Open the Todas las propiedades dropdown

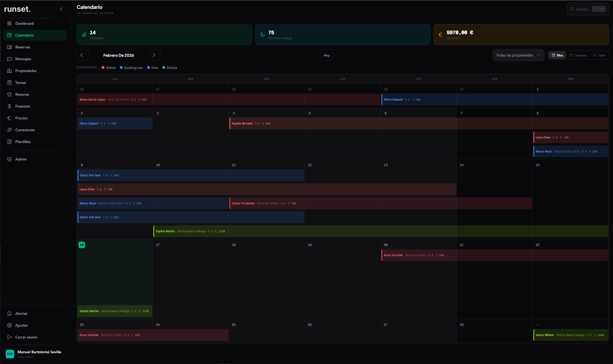point(518,55)
